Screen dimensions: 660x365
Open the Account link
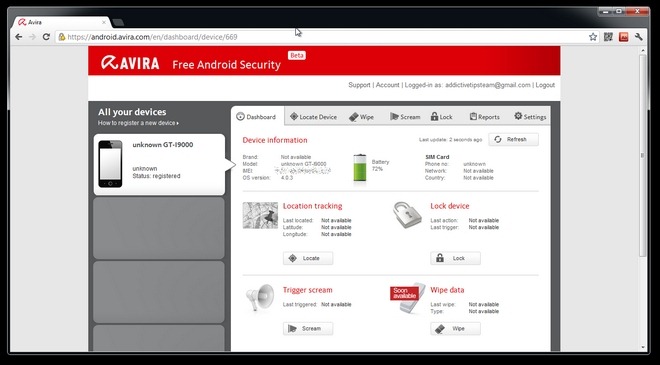tap(388, 85)
